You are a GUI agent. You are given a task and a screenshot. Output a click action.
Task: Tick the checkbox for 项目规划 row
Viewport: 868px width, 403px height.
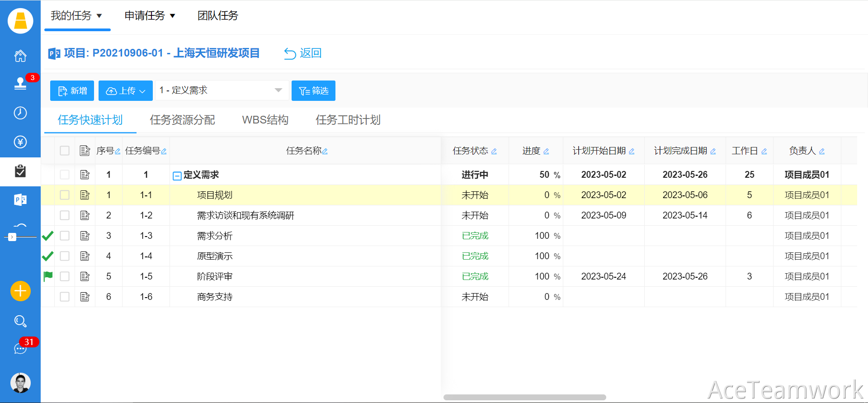pos(65,195)
